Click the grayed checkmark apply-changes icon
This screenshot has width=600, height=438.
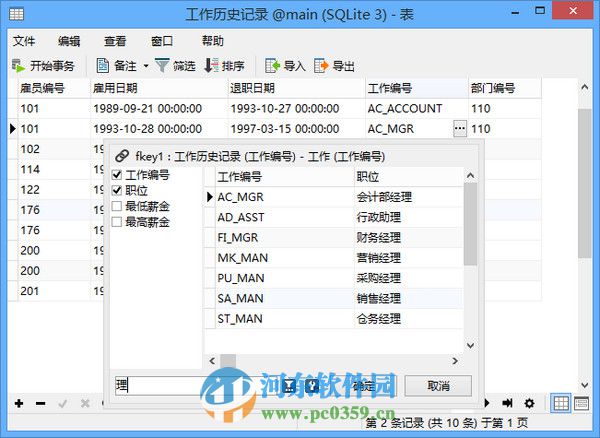[x=63, y=403]
